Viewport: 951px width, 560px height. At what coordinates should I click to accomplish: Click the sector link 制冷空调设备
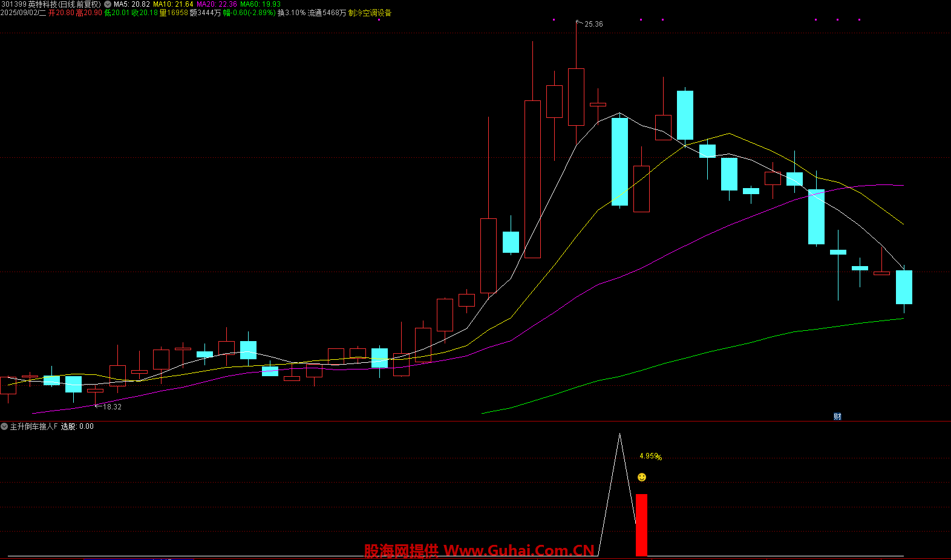(370, 13)
